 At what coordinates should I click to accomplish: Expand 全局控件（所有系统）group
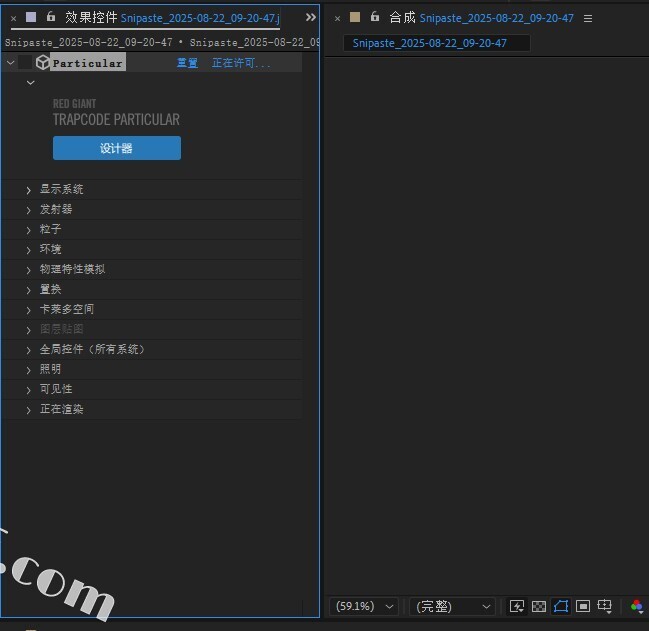click(28, 350)
